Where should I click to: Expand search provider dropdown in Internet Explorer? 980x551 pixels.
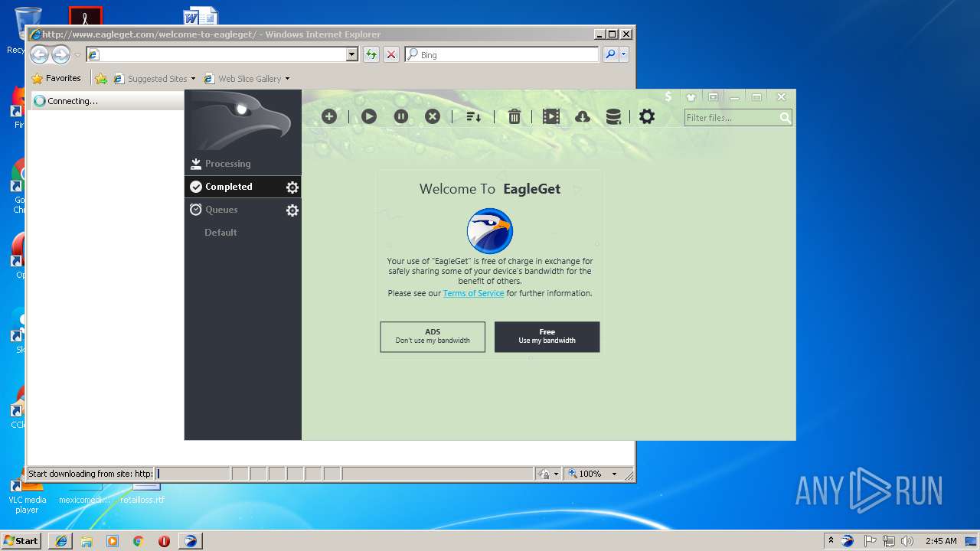click(x=624, y=54)
